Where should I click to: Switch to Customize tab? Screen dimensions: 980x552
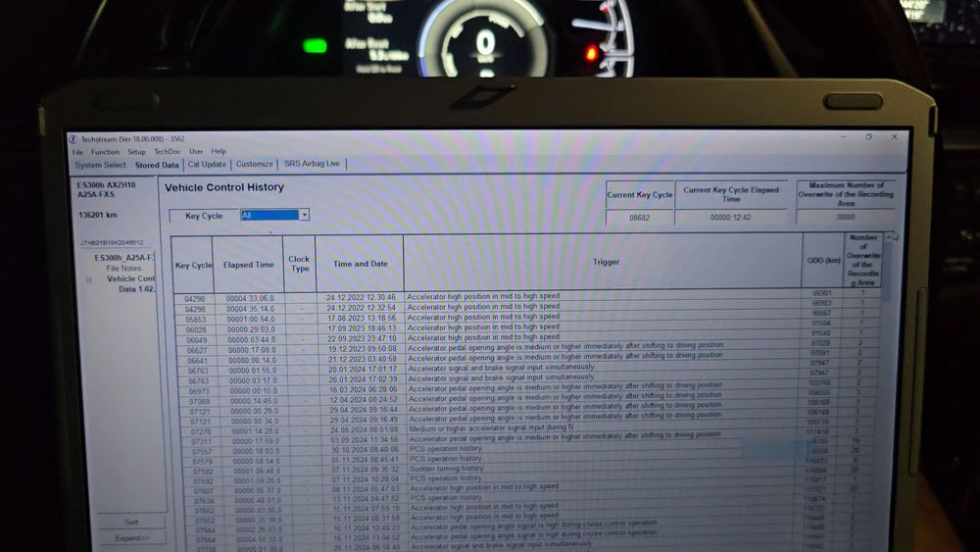(x=255, y=164)
